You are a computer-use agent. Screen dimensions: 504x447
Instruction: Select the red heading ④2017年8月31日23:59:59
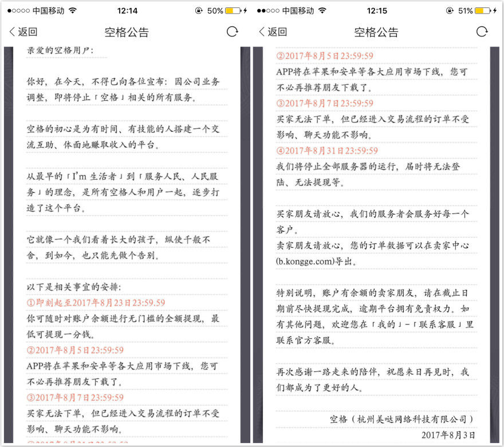(x=327, y=151)
